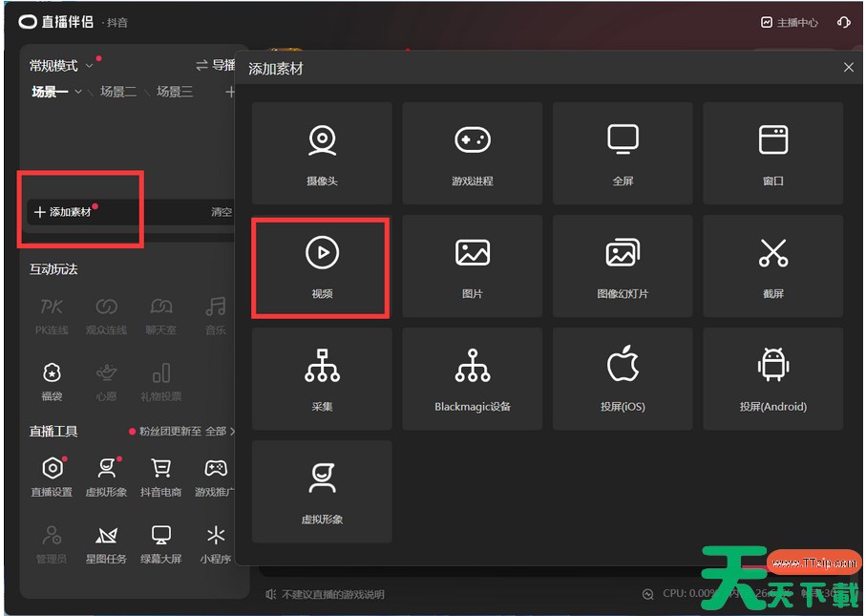Close the 添加素材 dialog
866x616 pixels.
pyautogui.click(x=849, y=68)
